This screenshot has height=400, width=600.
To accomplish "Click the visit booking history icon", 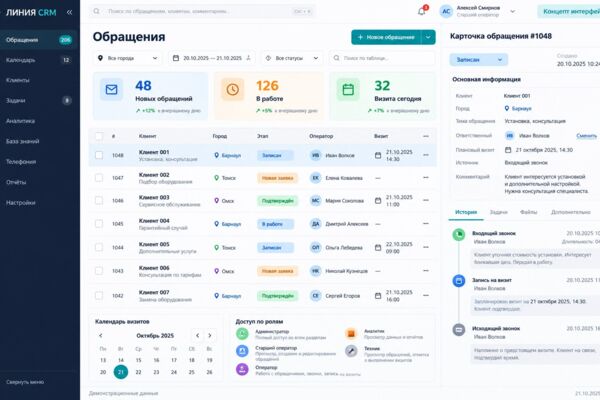I will coord(459,281).
